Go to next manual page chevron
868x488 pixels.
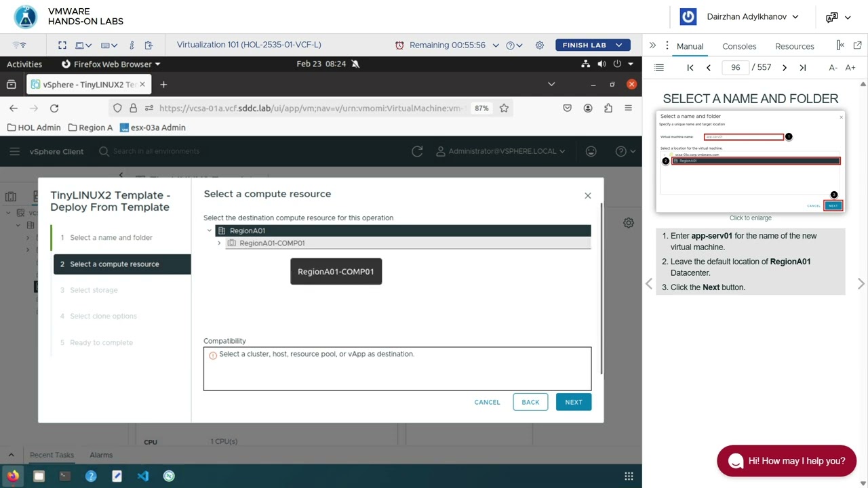pyautogui.click(x=785, y=68)
